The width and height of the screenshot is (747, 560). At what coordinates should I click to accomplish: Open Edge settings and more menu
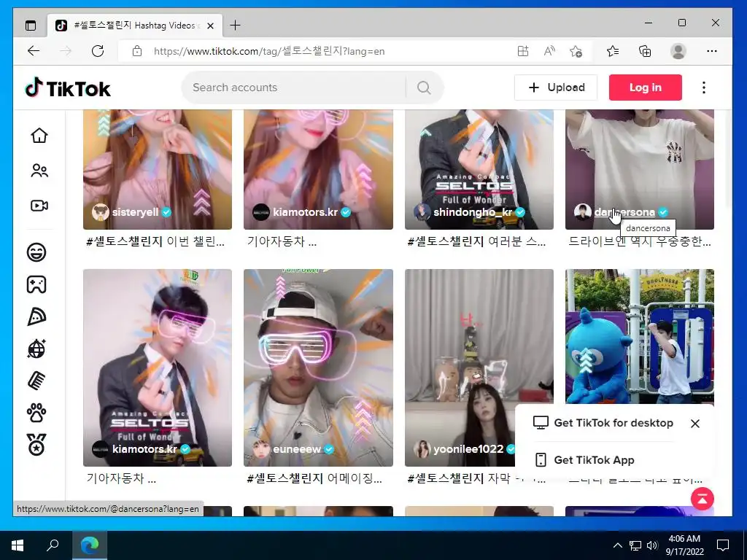[x=712, y=51]
